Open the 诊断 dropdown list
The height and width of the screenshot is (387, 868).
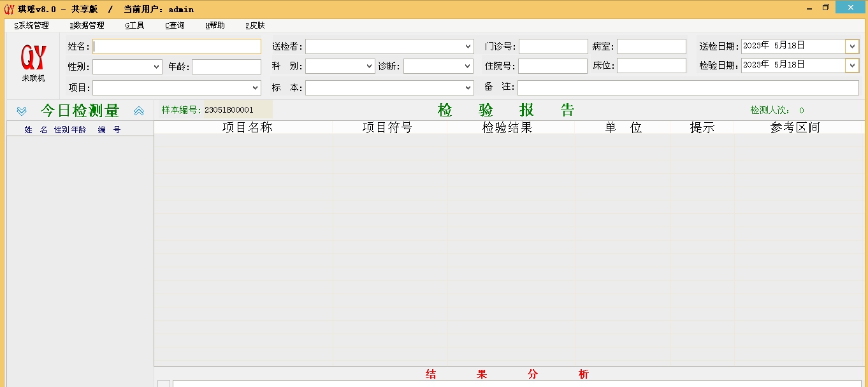[x=467, y=66]
